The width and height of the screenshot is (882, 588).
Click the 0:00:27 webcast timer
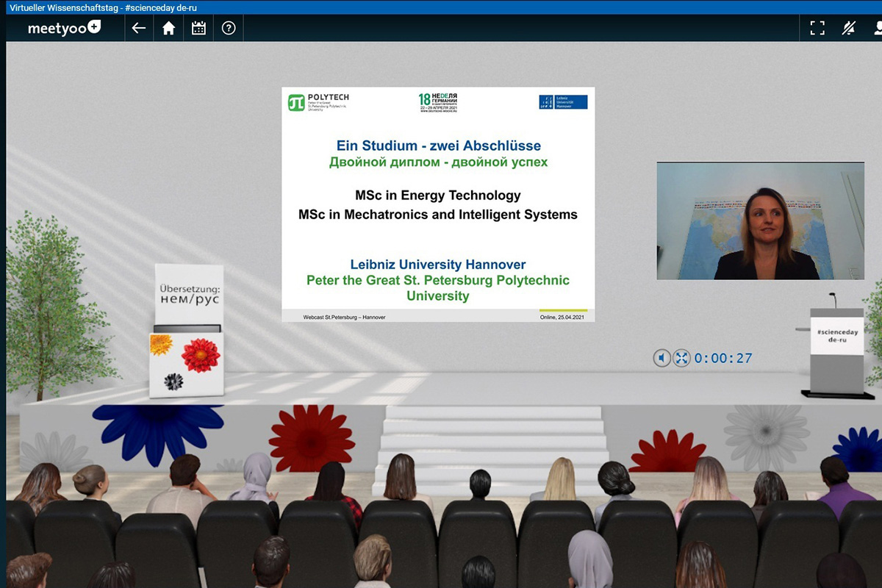(x=723, y=359)
